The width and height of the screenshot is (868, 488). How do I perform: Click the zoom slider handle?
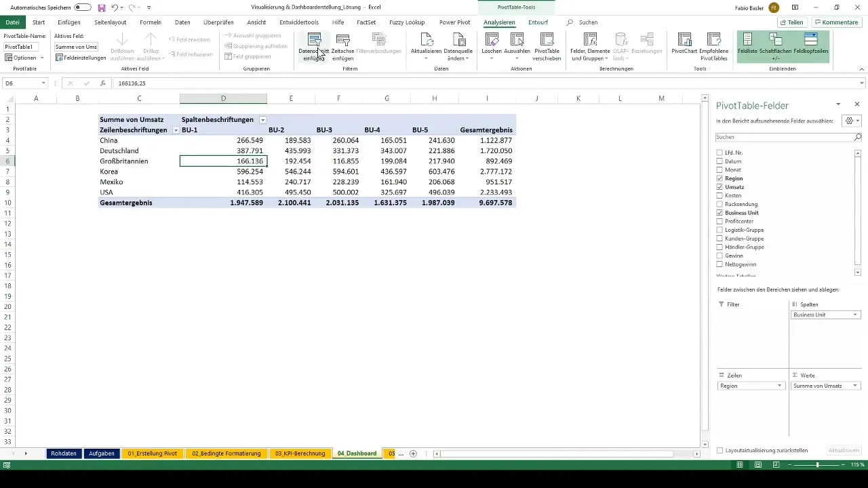coord(817,465)
